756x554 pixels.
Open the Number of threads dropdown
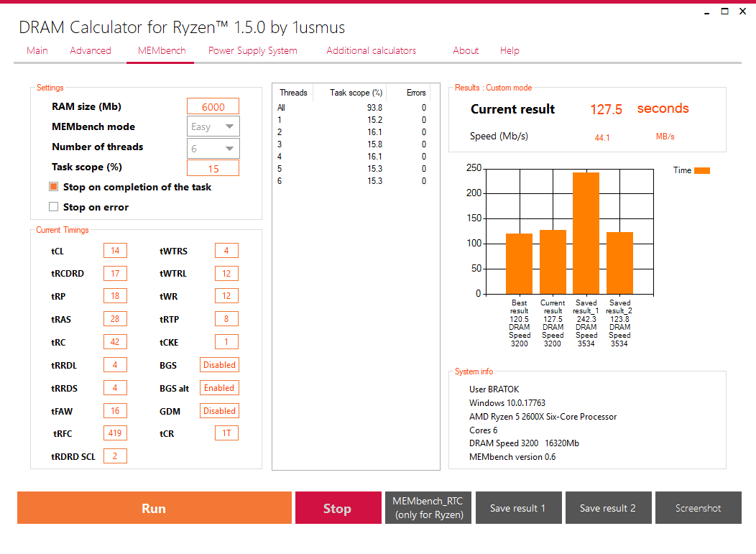click(213, 149)
